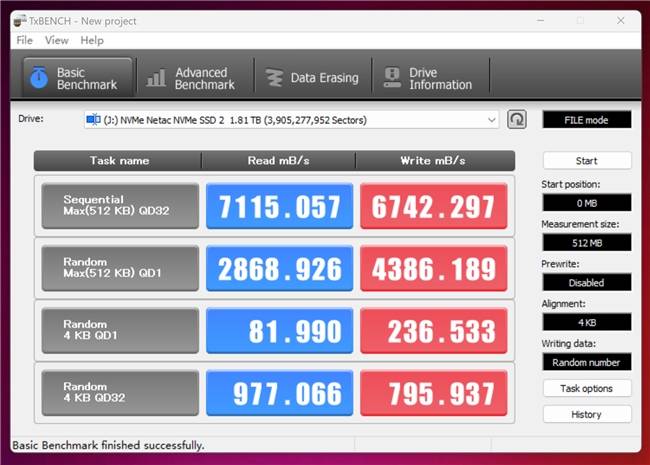Click the write result 795.937
The height and width of the screenshot is (465, 650).
434,392
